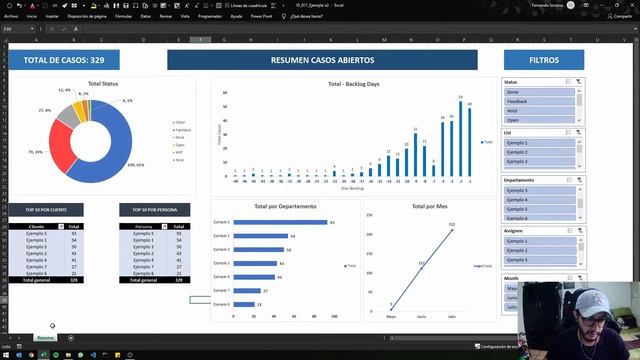Open the Persona column filter dropdown

tap(164, 227)
